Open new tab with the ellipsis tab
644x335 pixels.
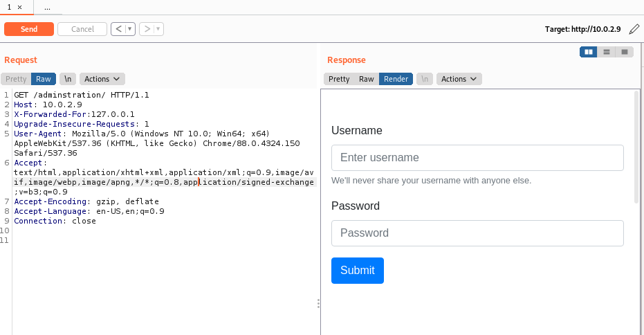(47, 8)
